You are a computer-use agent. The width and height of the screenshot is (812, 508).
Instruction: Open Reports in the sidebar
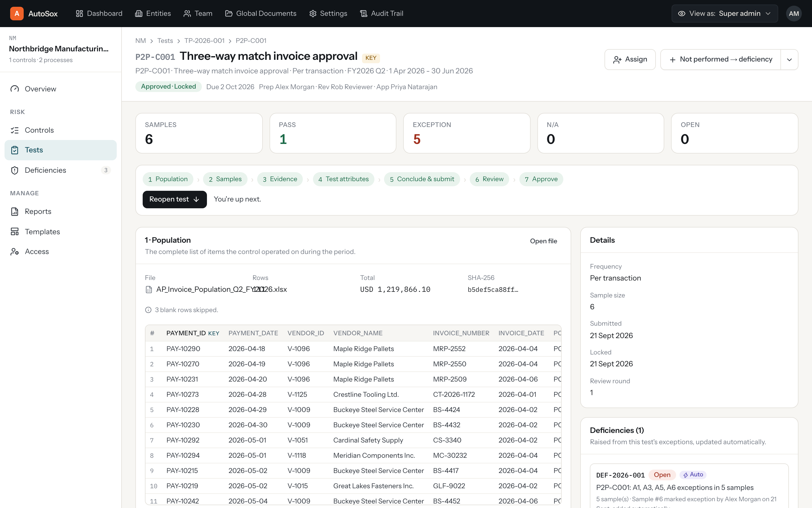tap(60, 211)
